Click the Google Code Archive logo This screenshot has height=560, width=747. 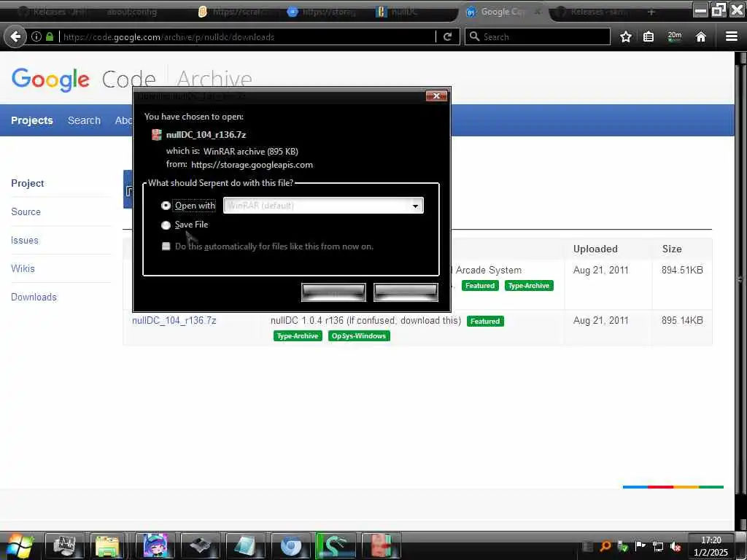click(131, 79)
